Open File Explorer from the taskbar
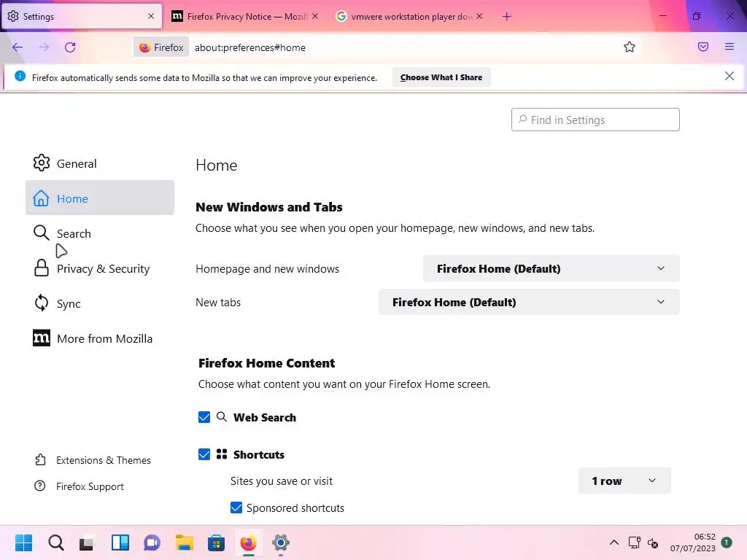The width and height of the screenshot is (747, 560). pos(185,542)
